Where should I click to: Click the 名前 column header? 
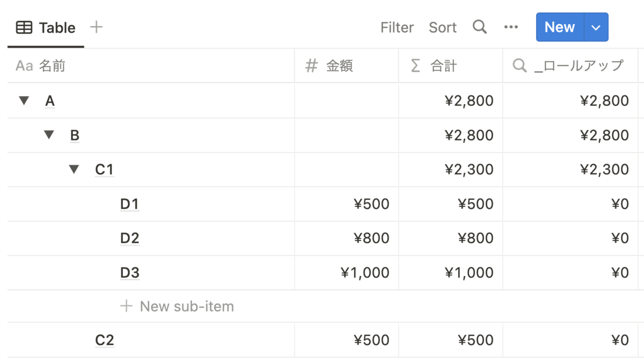[52, 66]
